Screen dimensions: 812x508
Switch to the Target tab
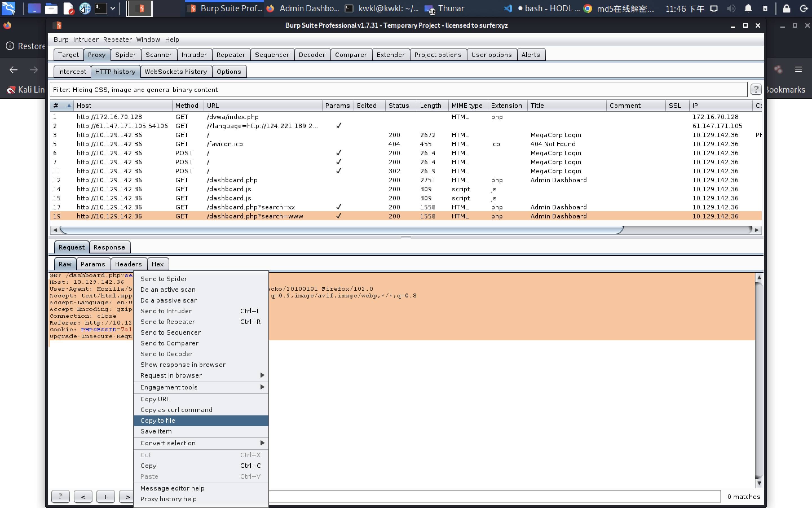click(x=69, y=55)
